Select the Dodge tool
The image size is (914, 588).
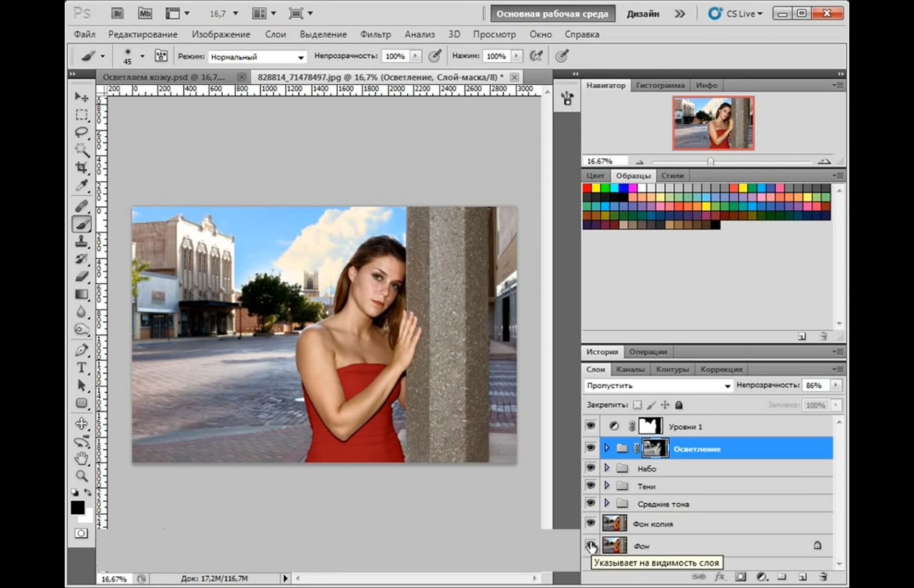[x=81, y=330]
